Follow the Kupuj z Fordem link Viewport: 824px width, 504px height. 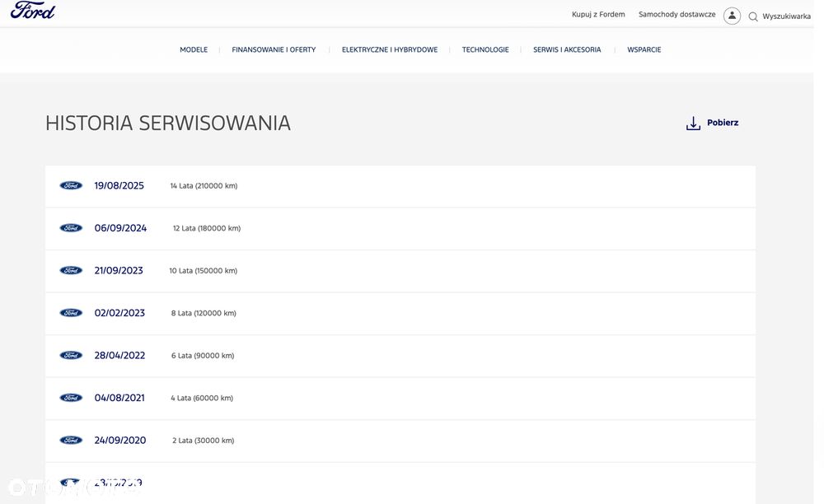click(x=598, y=14)
